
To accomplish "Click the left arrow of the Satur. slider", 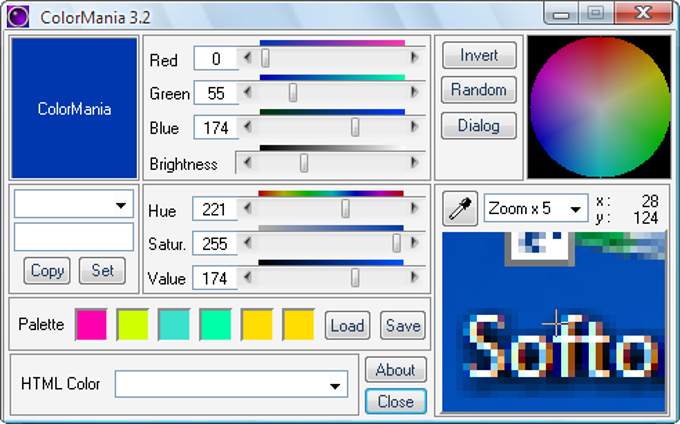I will (x=248, y=243).
